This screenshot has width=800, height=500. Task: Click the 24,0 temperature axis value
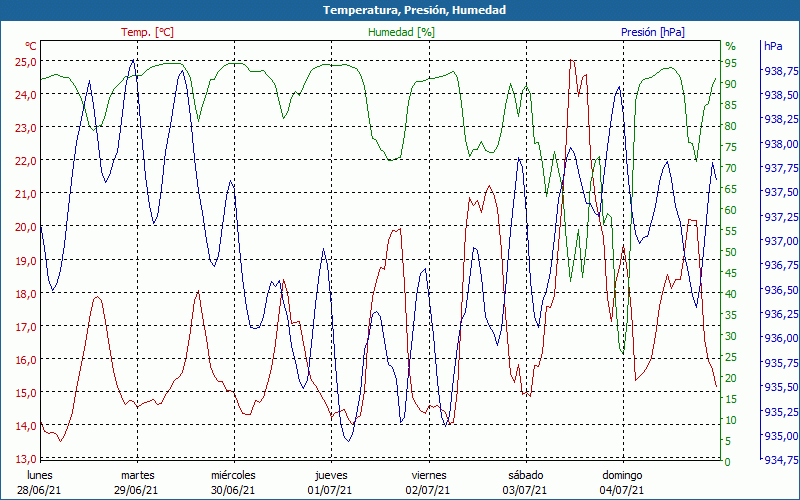click(x=27, y=95)
